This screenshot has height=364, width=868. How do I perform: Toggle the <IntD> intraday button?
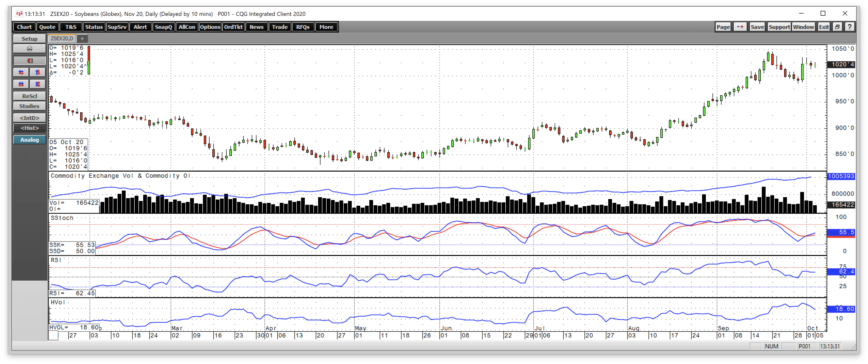(x=30, y=118)
